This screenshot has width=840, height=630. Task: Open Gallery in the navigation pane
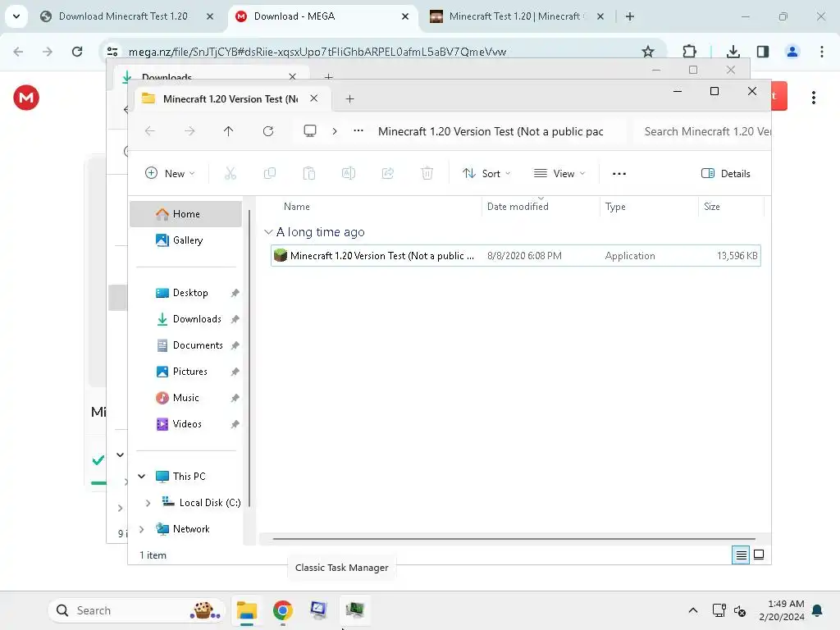[186, 240]
